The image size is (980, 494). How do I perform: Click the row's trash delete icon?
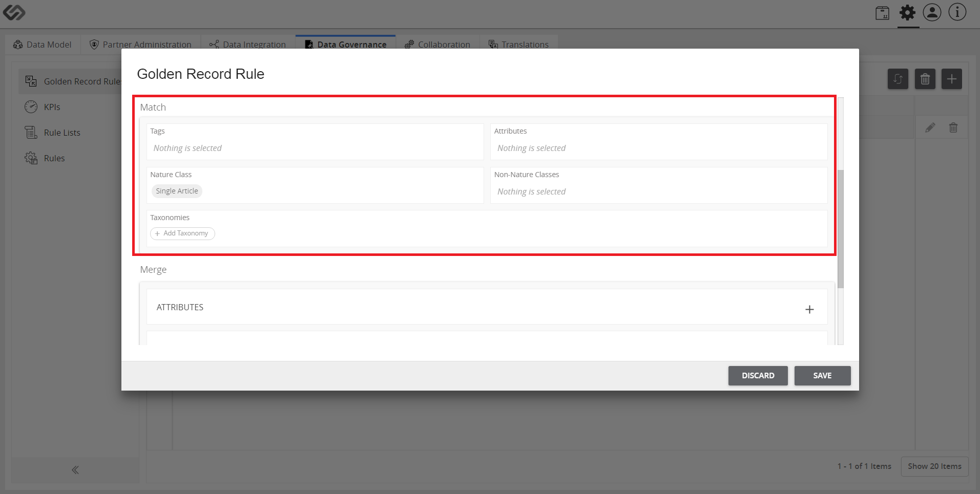tap(953, 127)
